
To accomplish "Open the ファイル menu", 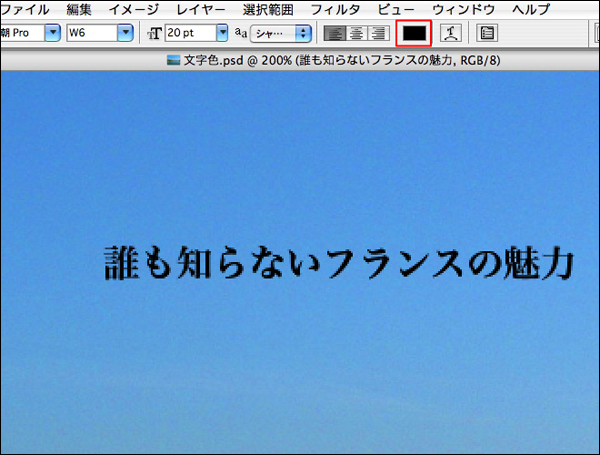I will coord(25,9).
